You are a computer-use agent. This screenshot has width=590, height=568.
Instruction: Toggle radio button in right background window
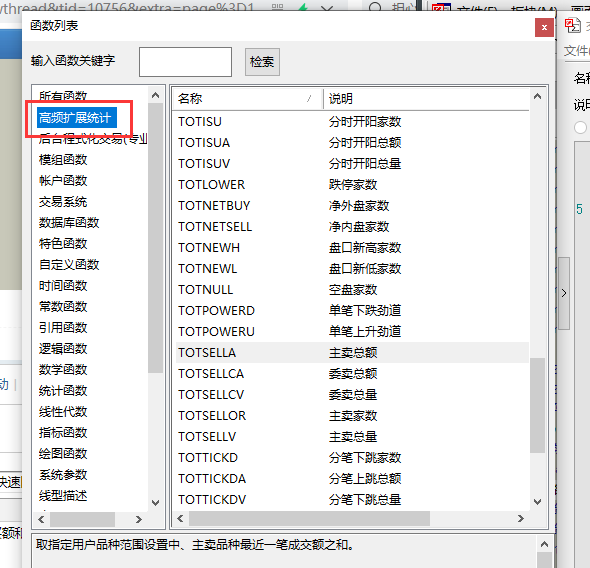click(580, 127)
